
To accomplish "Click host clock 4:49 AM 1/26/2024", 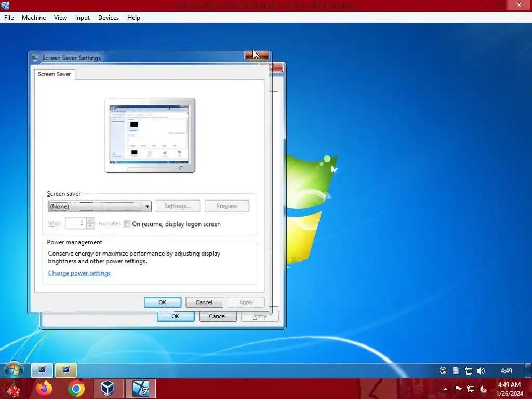I will click(x=509, y=389).
